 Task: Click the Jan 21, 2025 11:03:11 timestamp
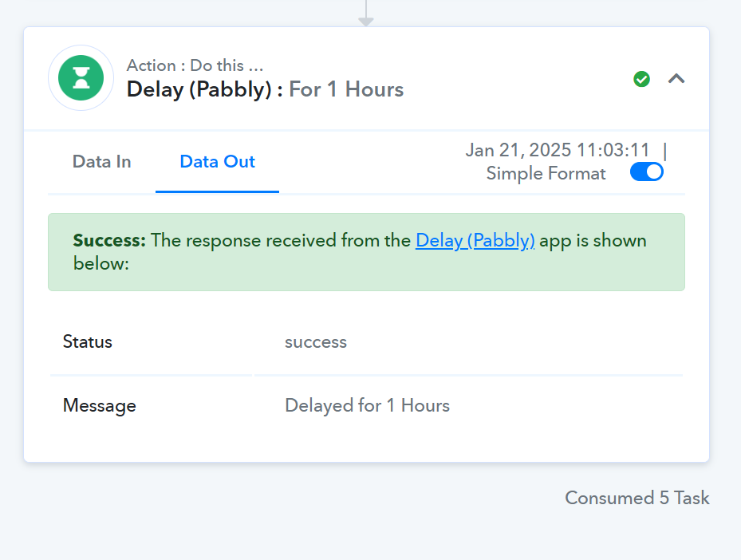tap(558, 150)
